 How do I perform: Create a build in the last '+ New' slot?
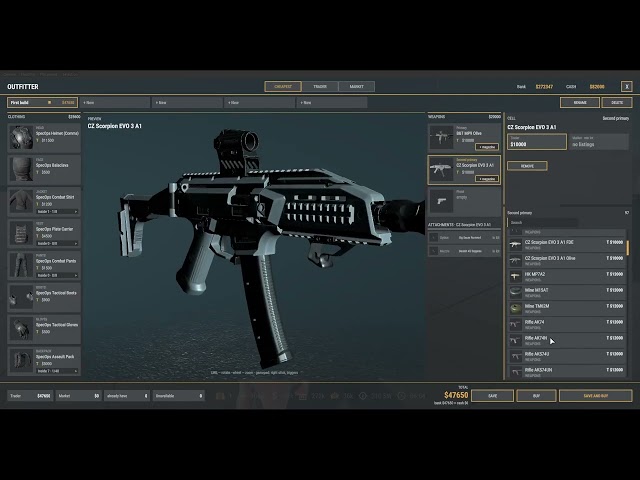[x=332, y=102]
